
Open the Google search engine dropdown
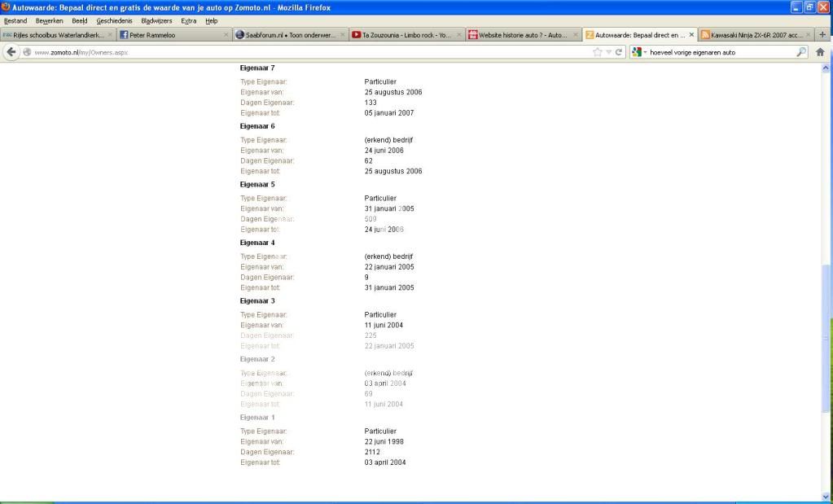(x=640, y=52)
